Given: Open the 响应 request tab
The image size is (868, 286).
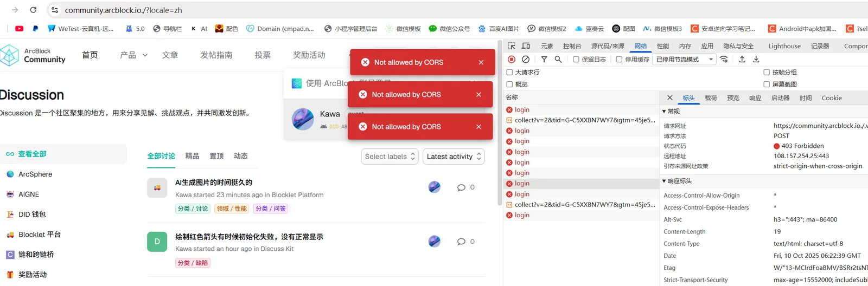Looking at the screenshot, I should 755,98.
